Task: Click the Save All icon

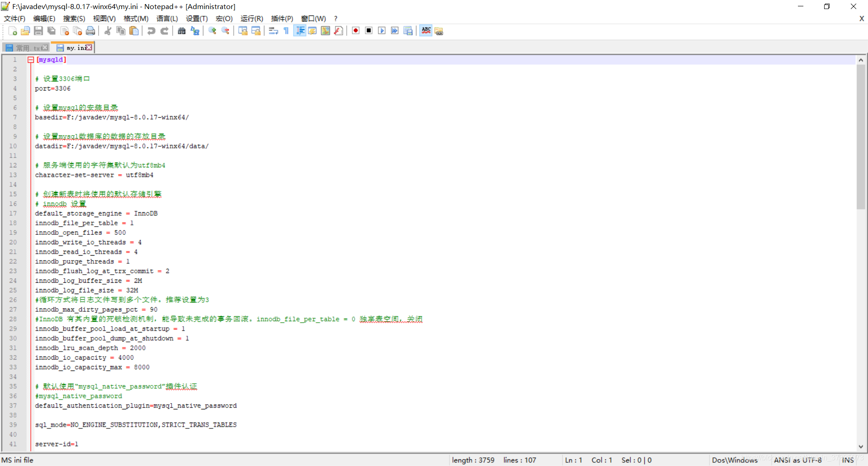Action: click(x=52, y=31)
